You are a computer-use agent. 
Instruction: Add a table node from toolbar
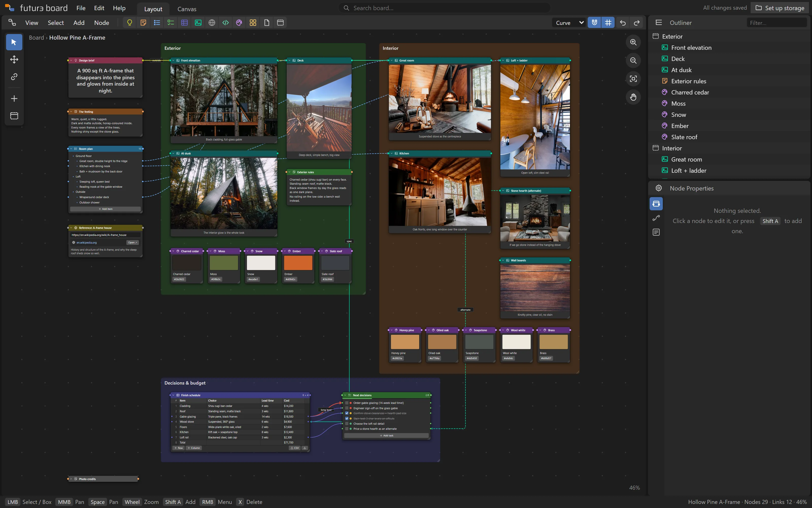click(184, 23)
